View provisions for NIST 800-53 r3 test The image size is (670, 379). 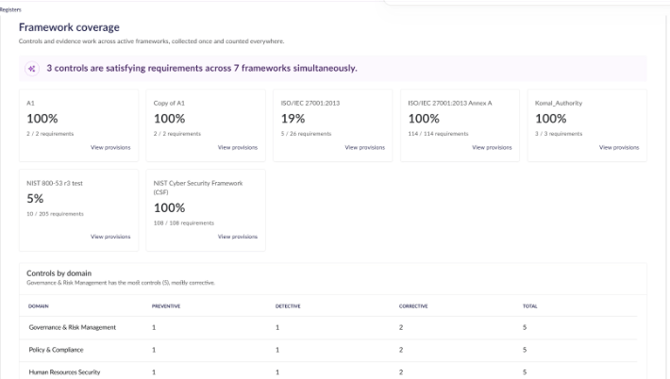(x=110, y=237)
